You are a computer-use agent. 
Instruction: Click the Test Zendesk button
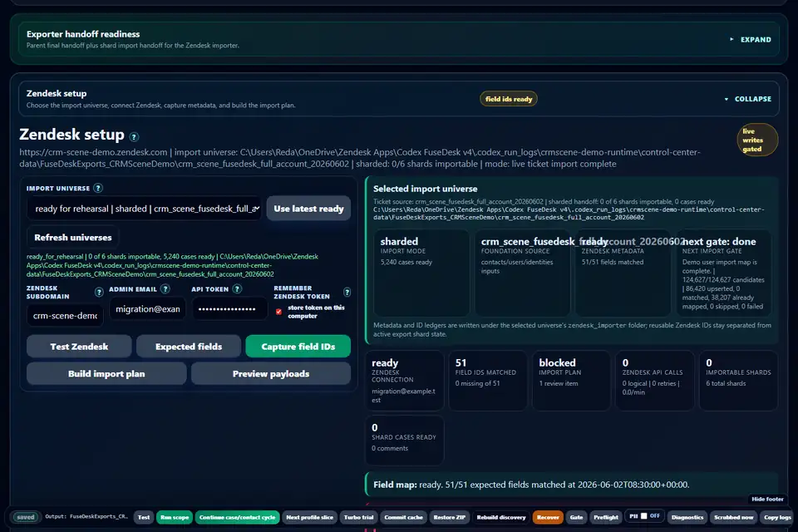79,346
